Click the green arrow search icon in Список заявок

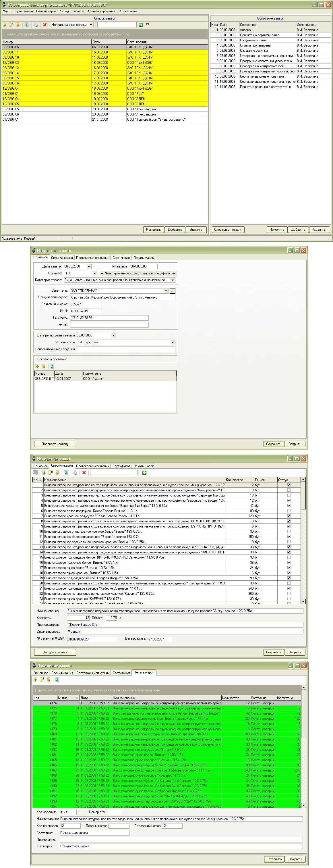pyautogui.click(x=141, y=25)
